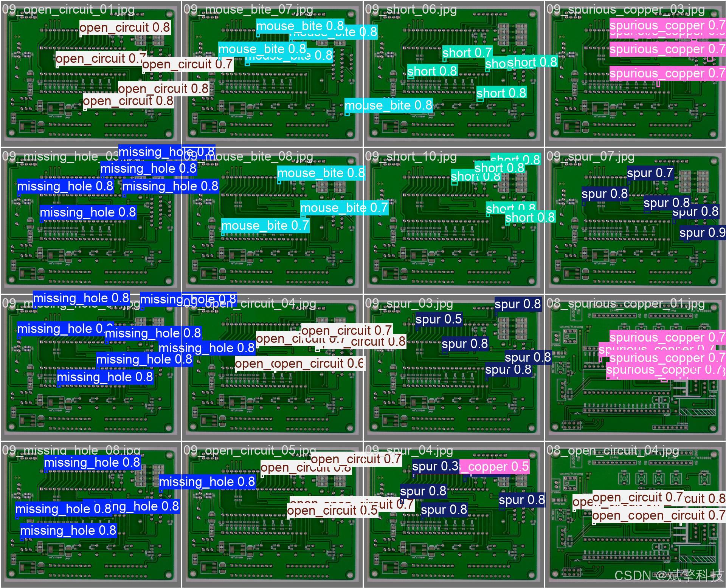Click the '_copper 0.5' pink label
This screenshot has width=726, height=588.
point(495,467)
